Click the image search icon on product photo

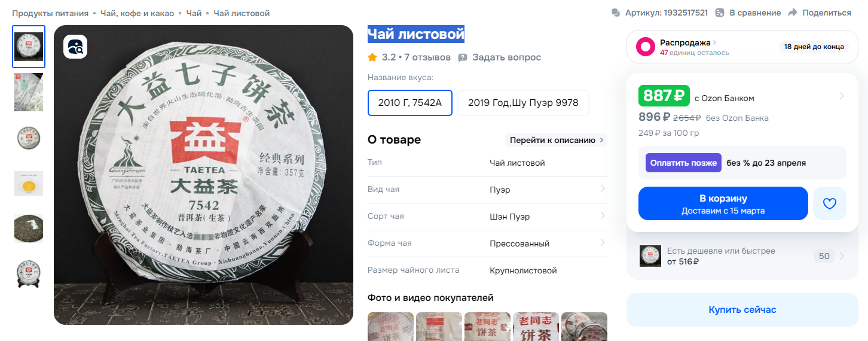pos(76,47)
